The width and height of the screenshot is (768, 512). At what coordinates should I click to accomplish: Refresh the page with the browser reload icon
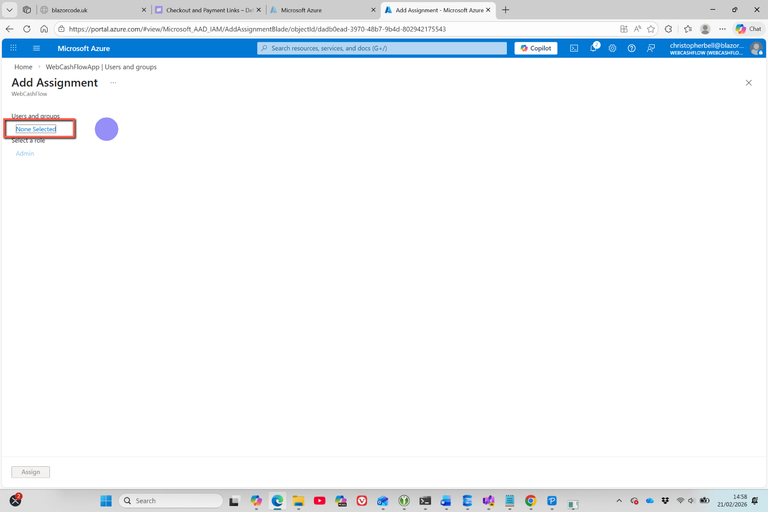27,29
